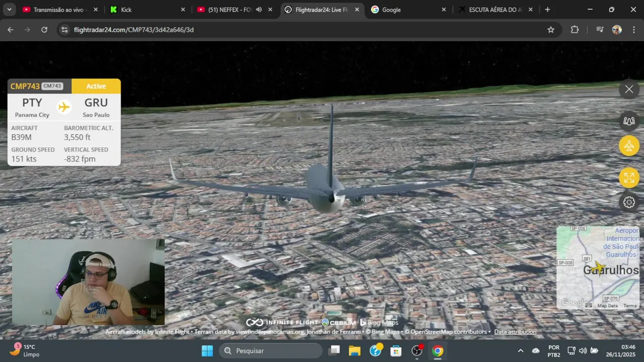The image size is (644, 362).
Task: Go back to previous page
Action: (x=11, y=30)
